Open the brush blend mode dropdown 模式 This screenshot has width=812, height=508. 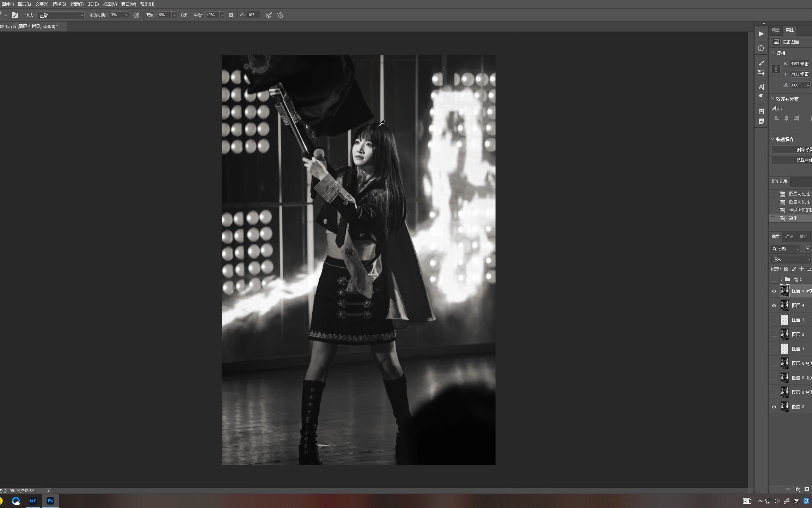[x=61, y=16]
